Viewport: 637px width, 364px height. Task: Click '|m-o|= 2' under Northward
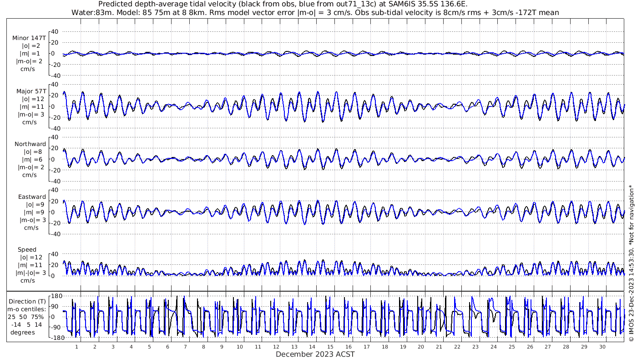tap(31, 167)
